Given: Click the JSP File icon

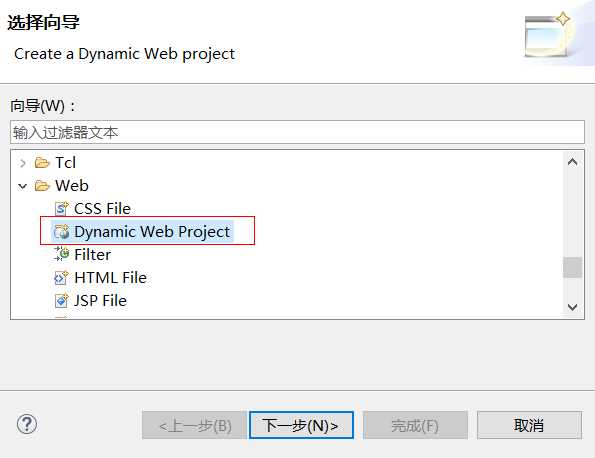Looking at the screenshot, I should point(61,301).
